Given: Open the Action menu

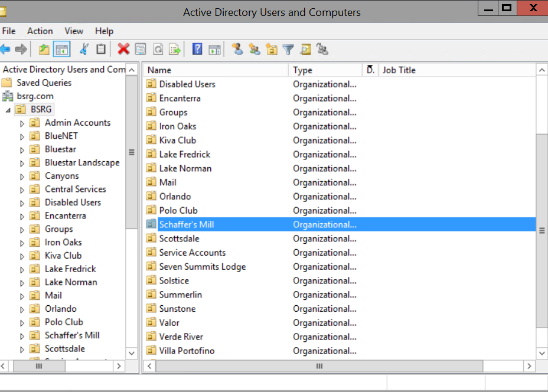Looking at the screenshot, I should pyautogui.click(x=40, y=31).
